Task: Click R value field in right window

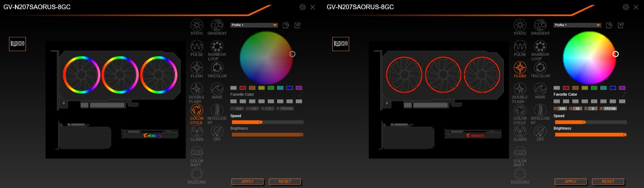Action: [x=562, y=109]
